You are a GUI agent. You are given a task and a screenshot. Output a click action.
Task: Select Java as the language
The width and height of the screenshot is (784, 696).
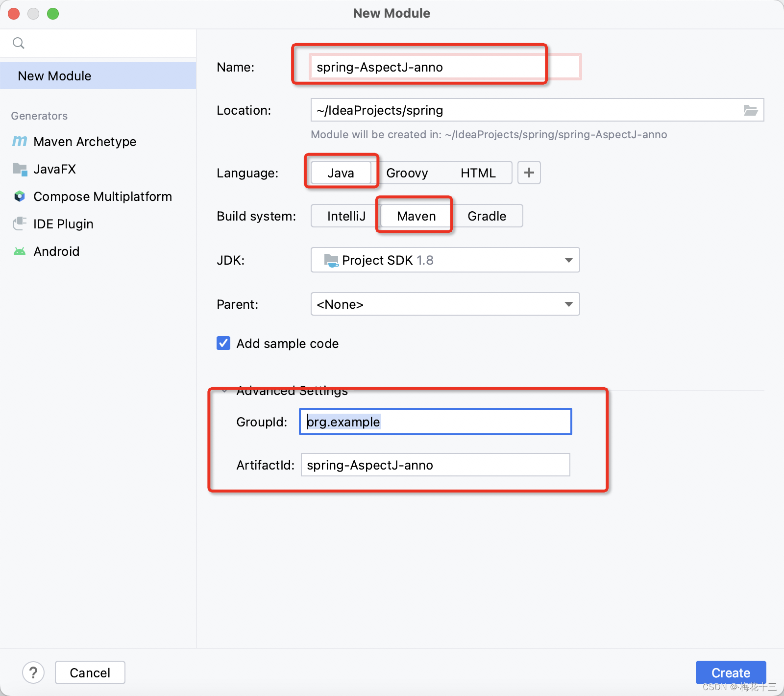pos(341,173)
